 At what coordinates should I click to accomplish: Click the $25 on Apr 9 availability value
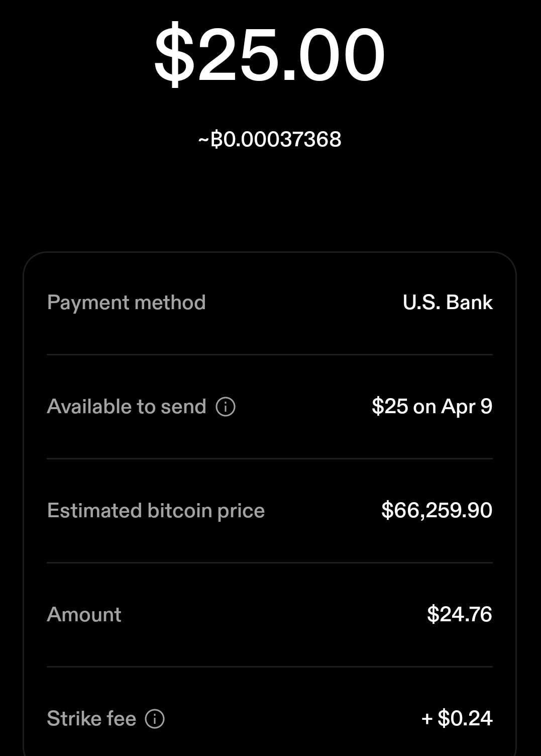coord(432,407)
